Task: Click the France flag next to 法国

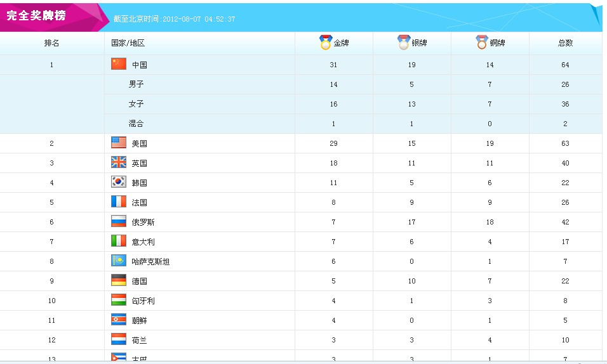Action: click(119, 202)
